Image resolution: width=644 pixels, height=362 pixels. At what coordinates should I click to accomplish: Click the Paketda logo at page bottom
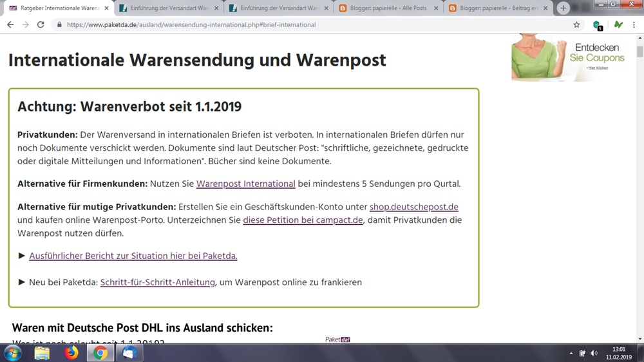[x=337, y=339]
